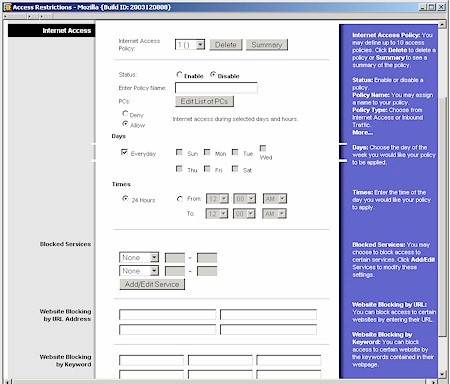Click middle keyword field in top row
The height and width of the screenshot is (384, 450).
click(220, 360)
